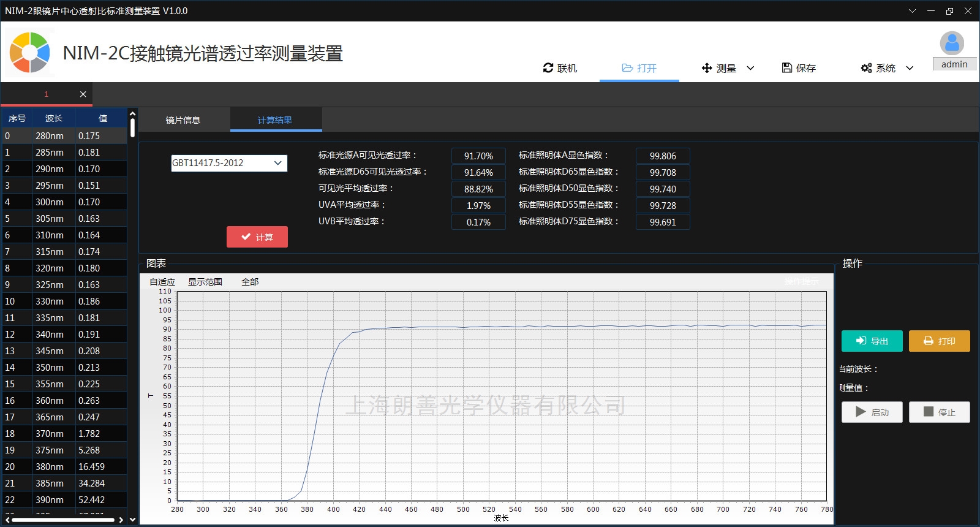Click the 联机 connect icon
Viewport: 980px width, 527px height.
tap(548, 68)
